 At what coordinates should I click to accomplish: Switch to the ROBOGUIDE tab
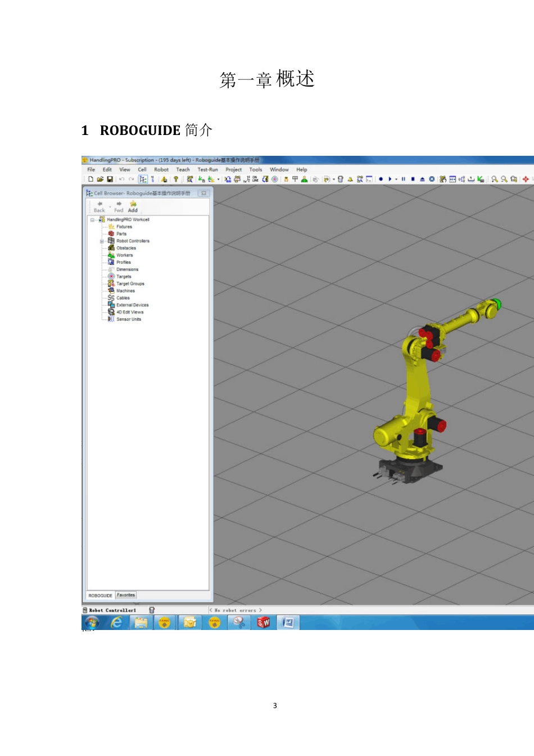[101, 595]
